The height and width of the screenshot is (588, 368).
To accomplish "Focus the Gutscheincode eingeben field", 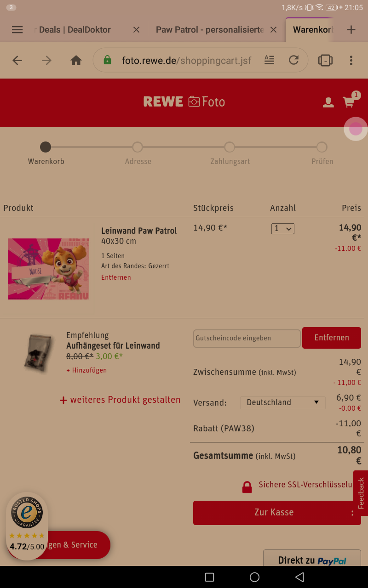I will tap(247, 338).
